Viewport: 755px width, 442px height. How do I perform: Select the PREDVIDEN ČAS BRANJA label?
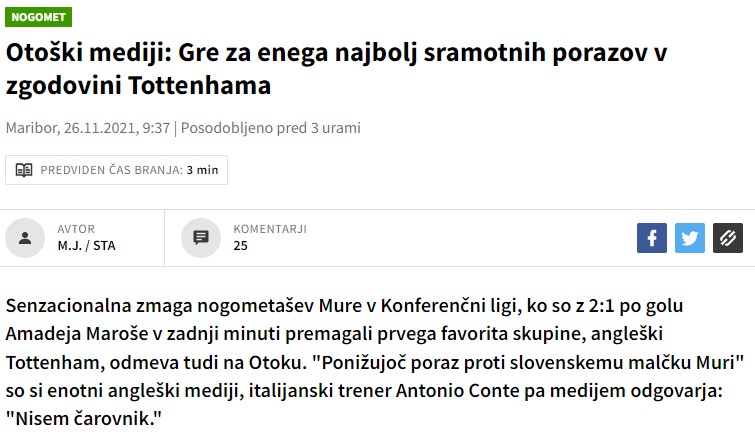click(x=112, y=170)
